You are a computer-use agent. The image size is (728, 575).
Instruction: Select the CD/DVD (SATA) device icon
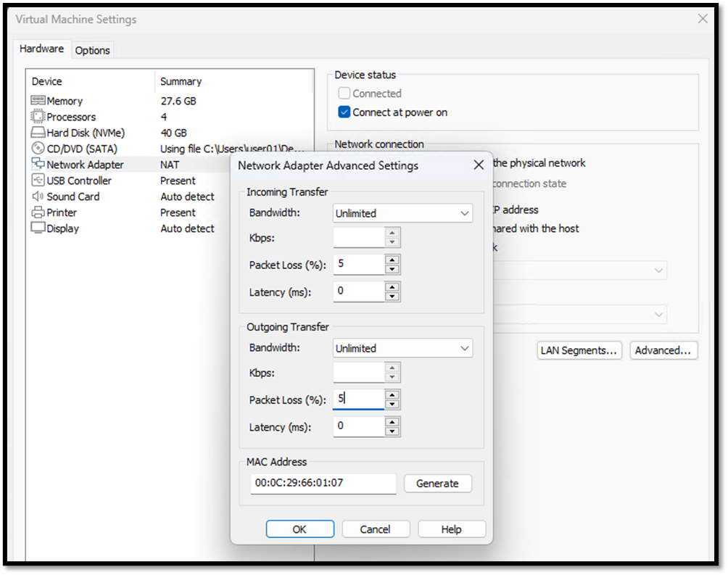tap(37, 148)
